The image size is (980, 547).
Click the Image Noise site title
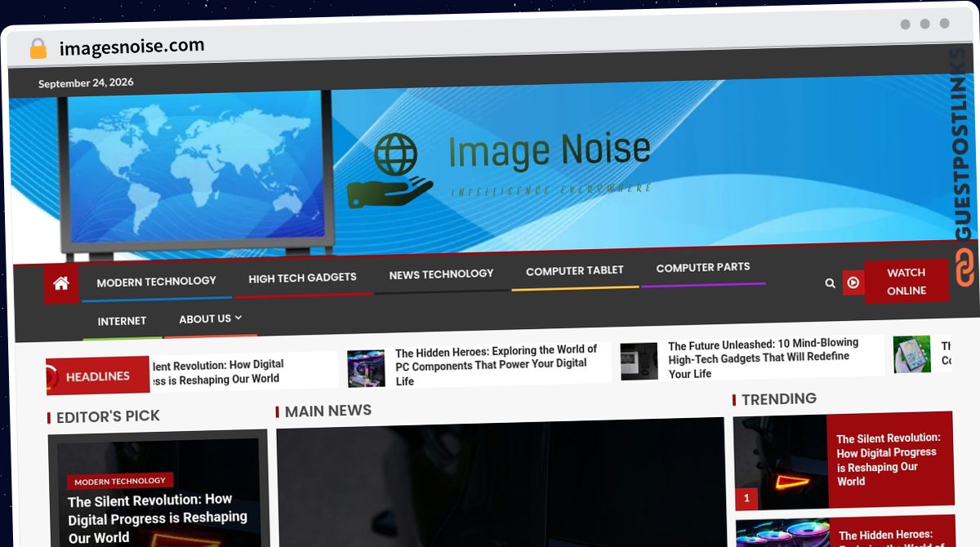[x=549, y=150]
